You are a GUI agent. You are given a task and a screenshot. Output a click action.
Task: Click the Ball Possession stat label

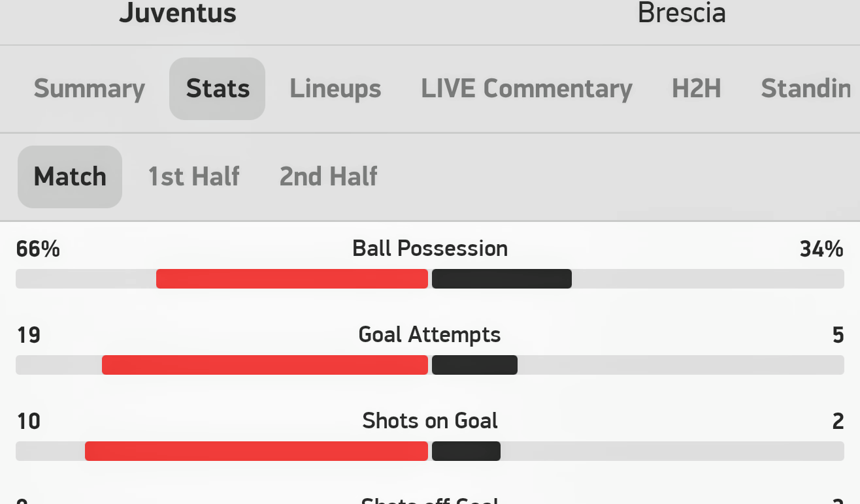(x=430, y=249)
